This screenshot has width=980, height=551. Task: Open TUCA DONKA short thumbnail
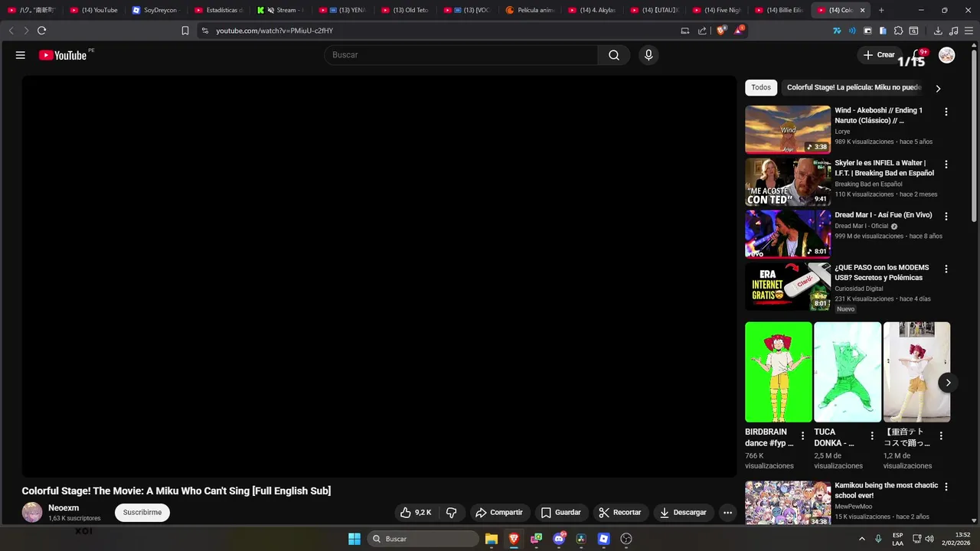click(x=848, y=372)
